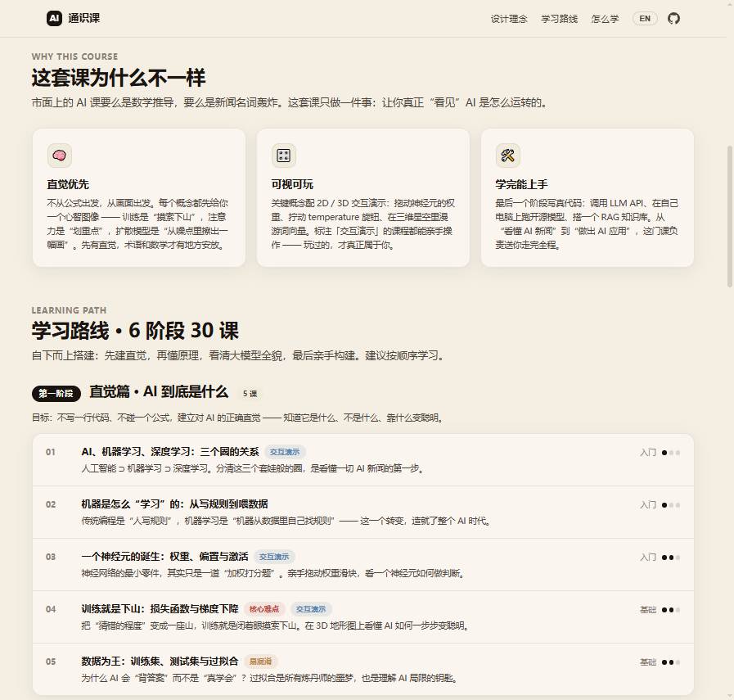Click difficulty dots on lesson 02
The width and height of the screenshot is (734, 700).
(671, 505)
